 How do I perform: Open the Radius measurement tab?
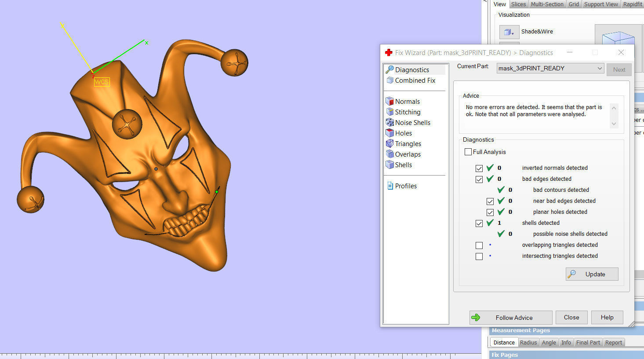coord(528,342)
